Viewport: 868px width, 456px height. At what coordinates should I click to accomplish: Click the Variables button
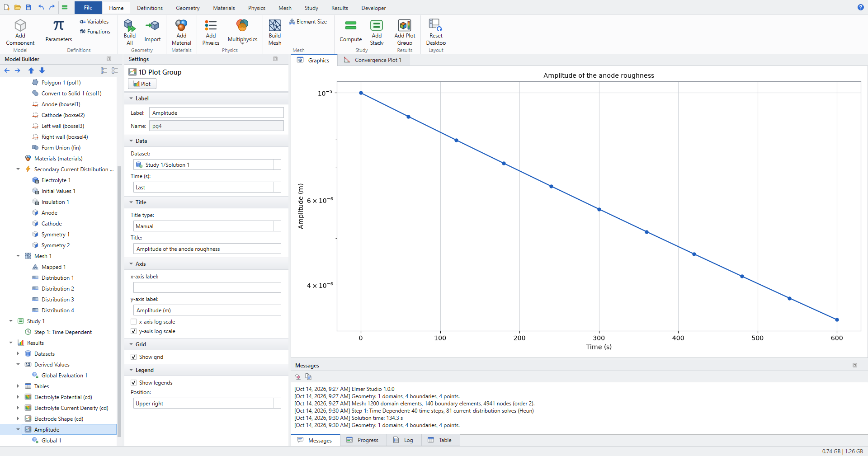tap(94, 22)
